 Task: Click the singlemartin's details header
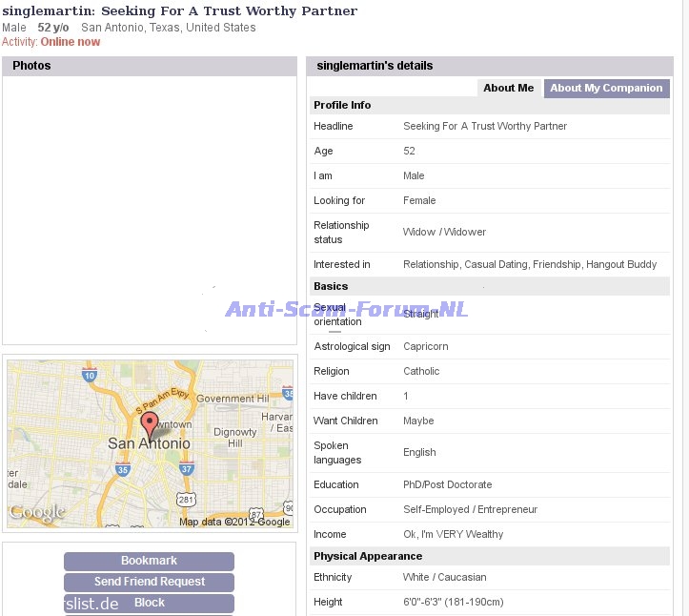489,66
